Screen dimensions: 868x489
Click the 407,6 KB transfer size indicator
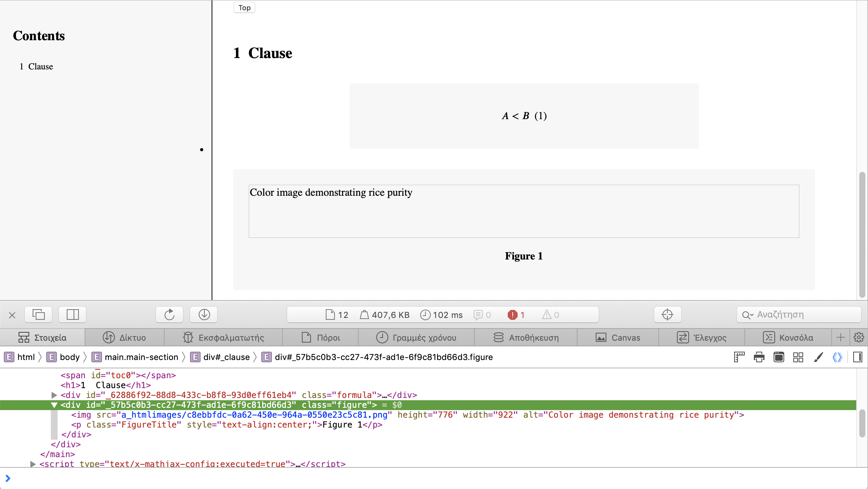click(385, 315)
